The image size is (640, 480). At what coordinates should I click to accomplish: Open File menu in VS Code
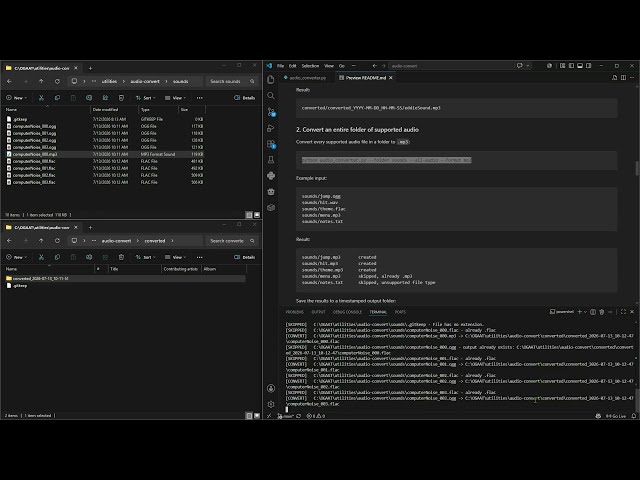[280, 66]
